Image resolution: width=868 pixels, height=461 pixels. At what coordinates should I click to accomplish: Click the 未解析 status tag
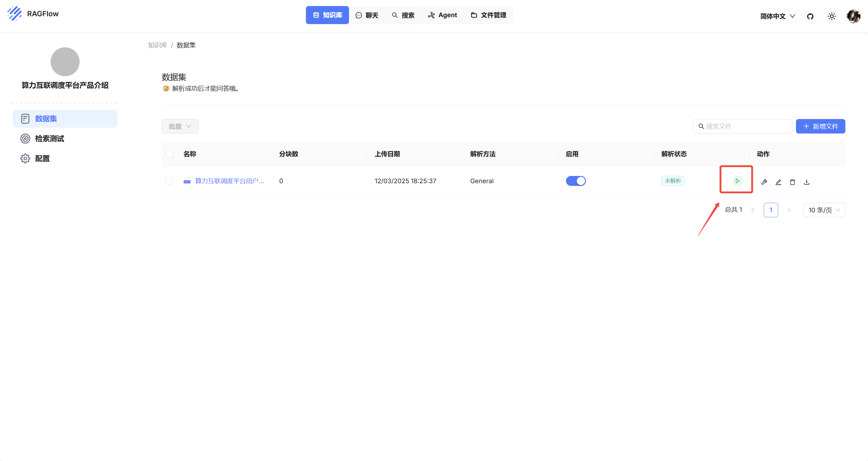point(673,181)
